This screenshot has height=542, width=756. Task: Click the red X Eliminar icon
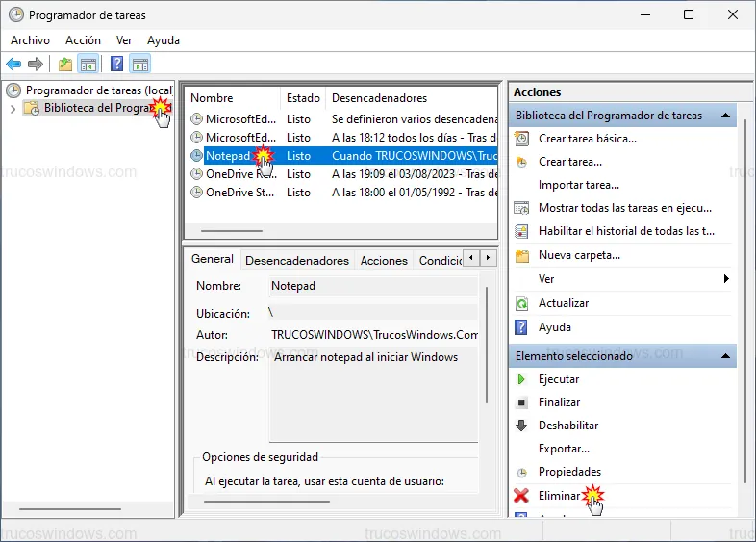coord(521,496)
